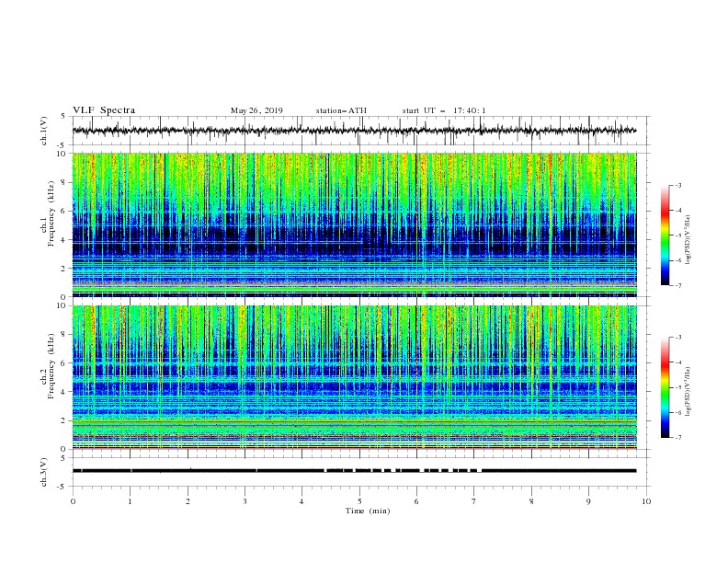This screenshot has height=563, width=728.
Task: Click the "start UT = 17:40:1" text
Action: point(444,110)
